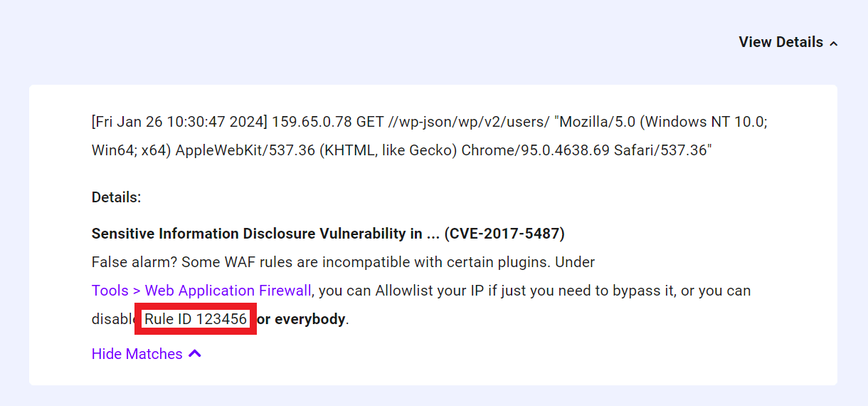Click the Safari/537.36 text in log
The width and height of the screenshot is (868, 406).
pyautogui.click(x=662, y=151)
